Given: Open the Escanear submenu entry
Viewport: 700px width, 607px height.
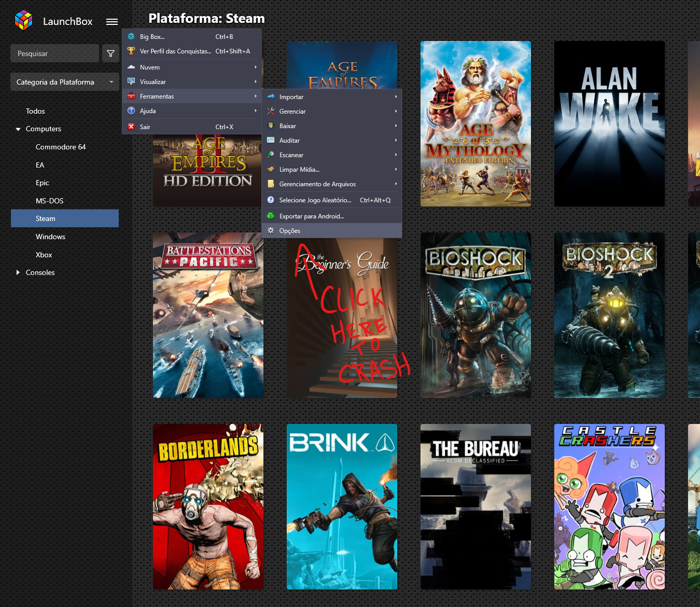Looking at the screenshot, I should pos(332,155).
